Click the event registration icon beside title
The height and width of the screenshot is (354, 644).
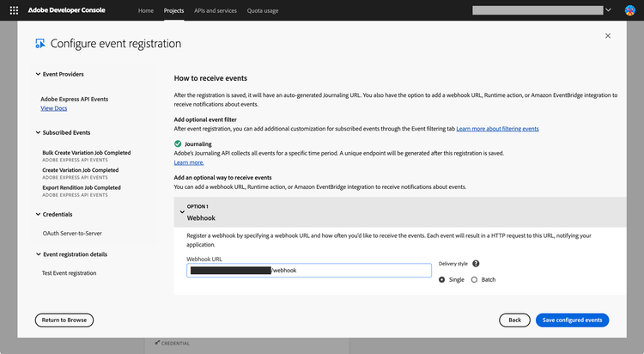click(40, 44)
